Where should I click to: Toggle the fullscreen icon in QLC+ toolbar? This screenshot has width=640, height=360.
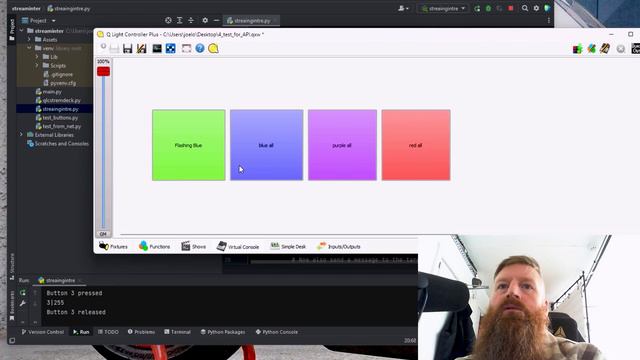click(186, 49)
